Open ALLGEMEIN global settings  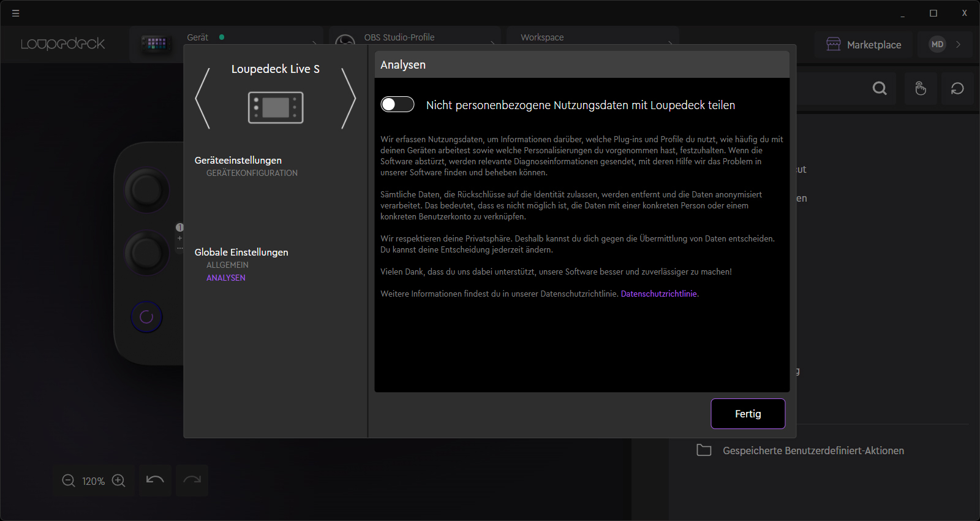227,265
